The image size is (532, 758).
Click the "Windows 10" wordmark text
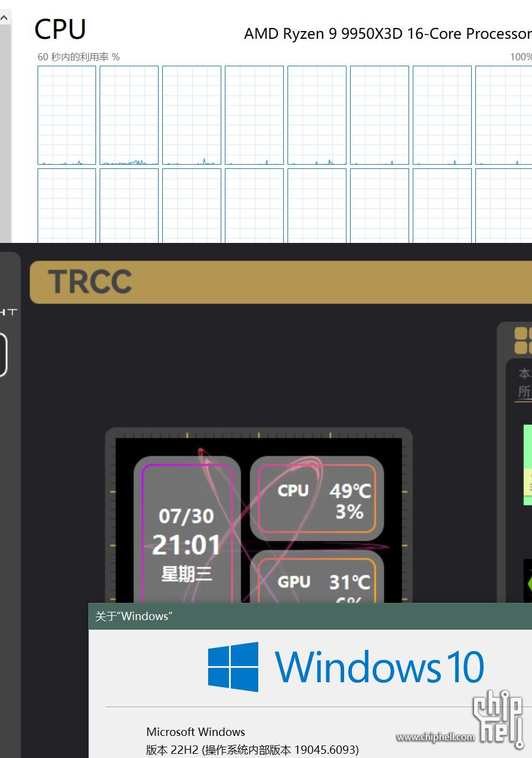tap(379, 667)
